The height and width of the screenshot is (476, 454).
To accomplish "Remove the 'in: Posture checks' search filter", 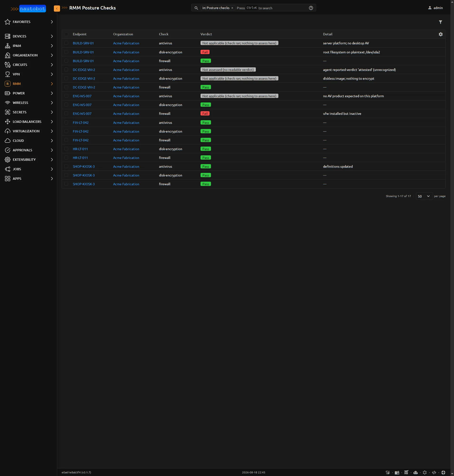I will [232, 8].
